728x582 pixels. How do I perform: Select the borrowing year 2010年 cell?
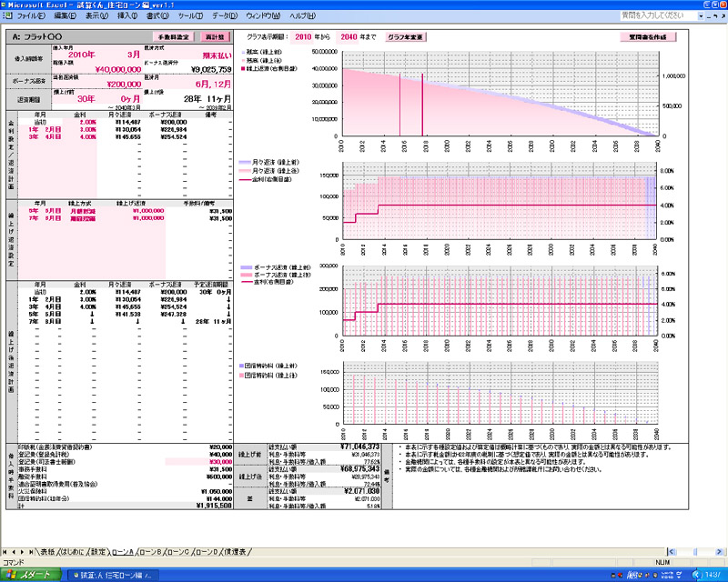click(82, 55)
